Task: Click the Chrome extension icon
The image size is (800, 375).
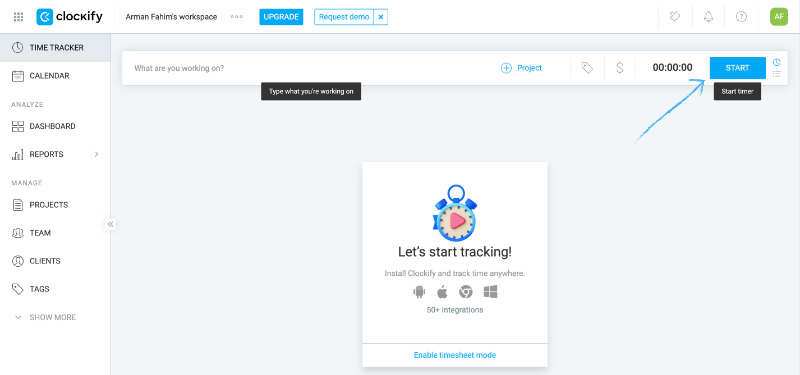Action: point(465,292)
